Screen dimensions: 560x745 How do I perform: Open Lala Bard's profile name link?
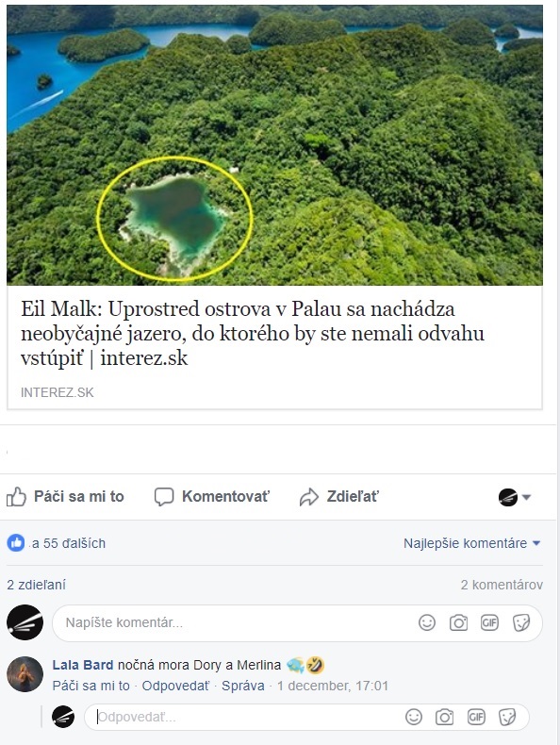point(83,665)
